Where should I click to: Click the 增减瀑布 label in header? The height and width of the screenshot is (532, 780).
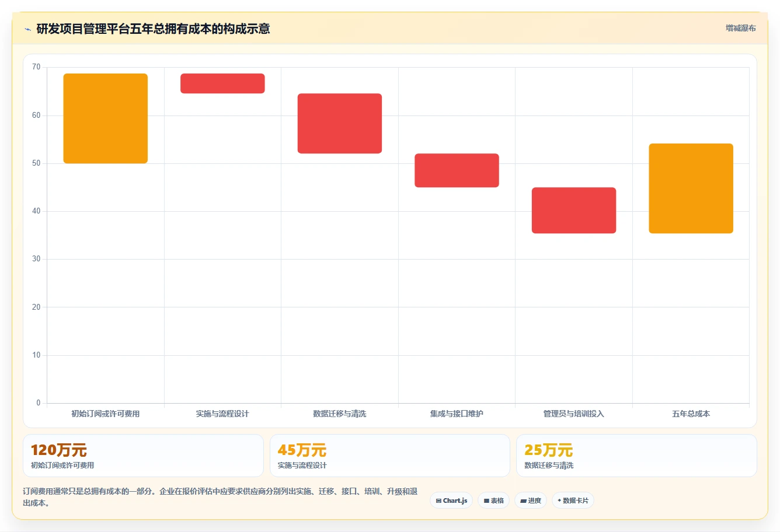740,28
